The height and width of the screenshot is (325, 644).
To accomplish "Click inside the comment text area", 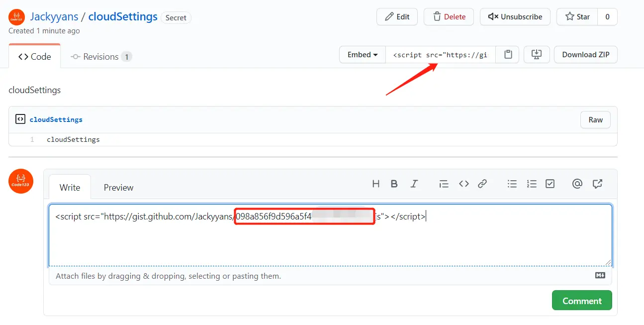I will click(x=330, y=235).
